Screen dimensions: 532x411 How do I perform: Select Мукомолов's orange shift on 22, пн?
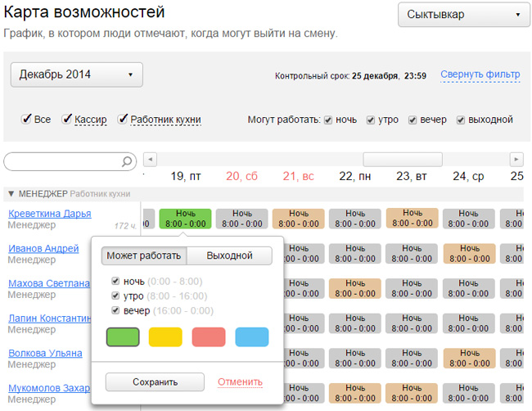[355, 393]
